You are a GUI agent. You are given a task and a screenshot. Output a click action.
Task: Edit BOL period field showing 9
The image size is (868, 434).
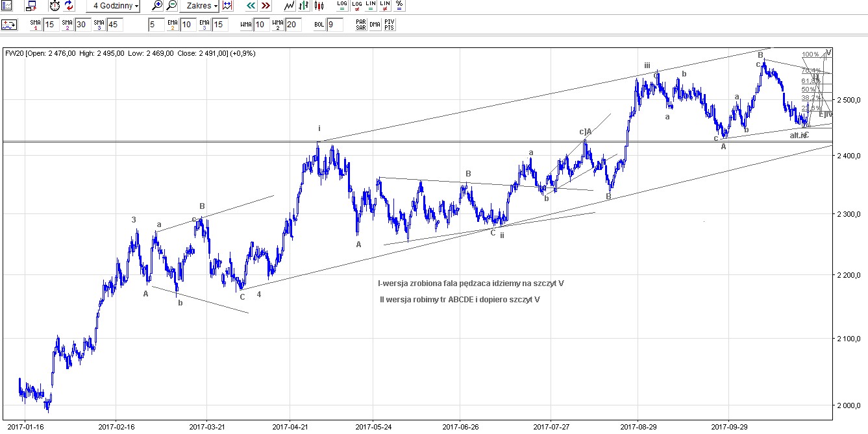(x=334, y=25)
